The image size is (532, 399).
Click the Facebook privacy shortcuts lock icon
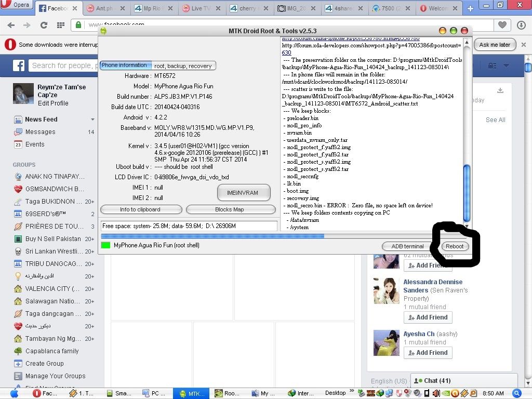491,65
